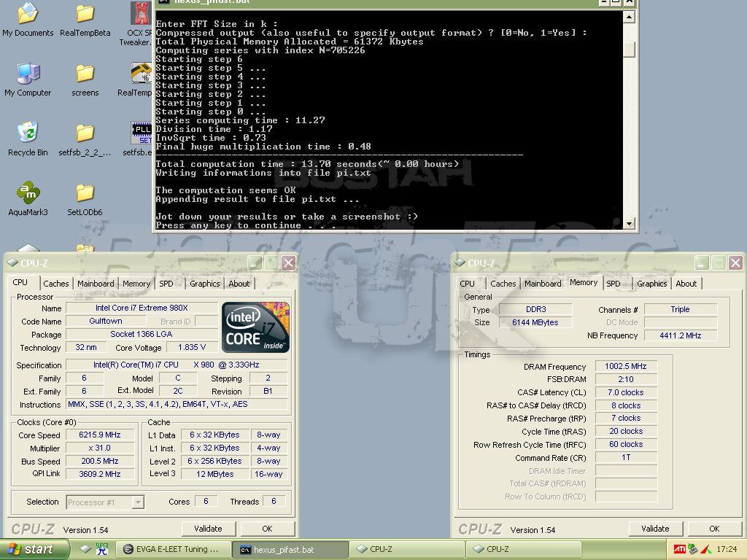Click the Level 3 12 MBytes cache value
Image resolution: width=747 pixels, height=560 pixels.
[x=215, y=474]
